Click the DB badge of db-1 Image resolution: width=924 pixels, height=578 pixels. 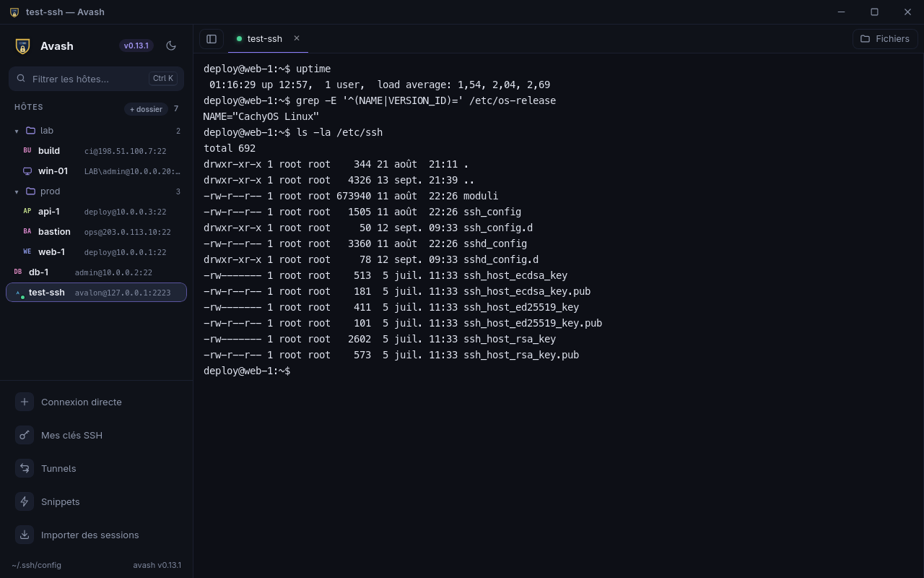[18, 272]
